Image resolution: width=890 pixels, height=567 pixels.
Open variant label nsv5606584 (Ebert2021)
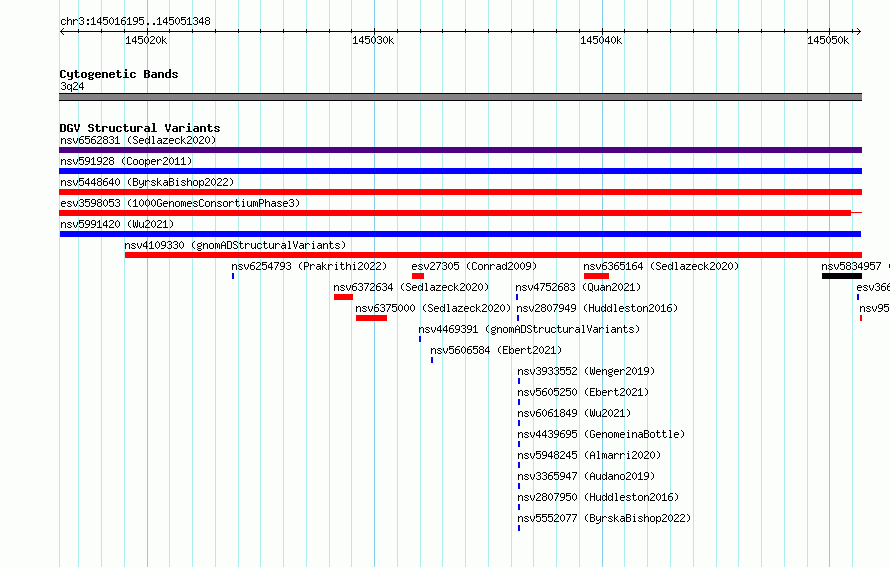(496, 350)
